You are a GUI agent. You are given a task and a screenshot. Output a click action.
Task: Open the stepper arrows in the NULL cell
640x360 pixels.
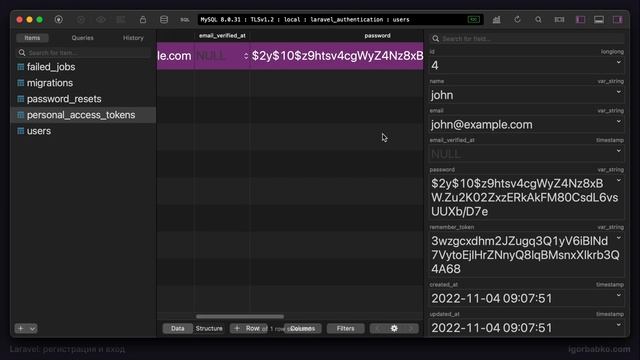[246, 56]
